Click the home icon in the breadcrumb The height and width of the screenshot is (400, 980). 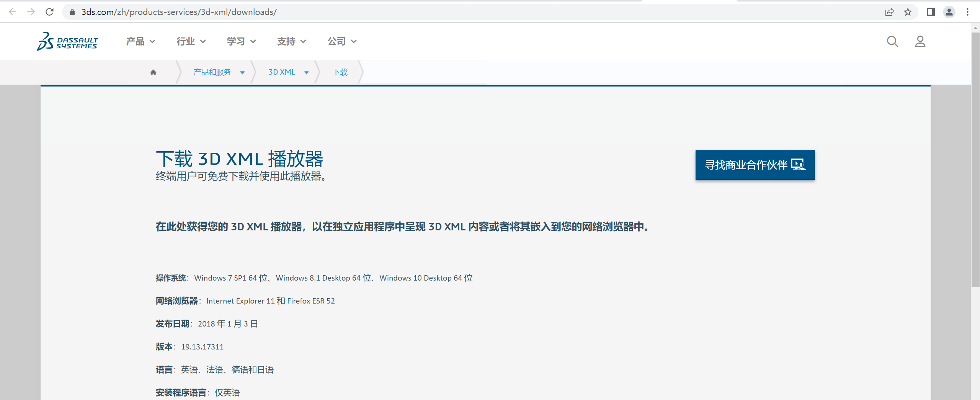click(153, 72)
